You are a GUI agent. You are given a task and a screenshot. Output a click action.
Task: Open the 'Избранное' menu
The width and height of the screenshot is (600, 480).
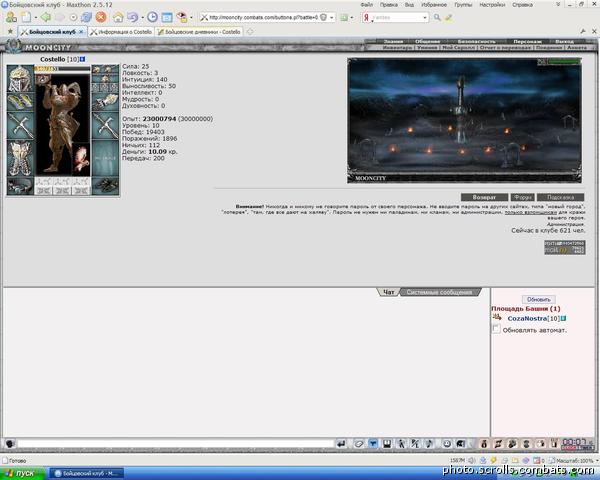(x=434, y=5)
